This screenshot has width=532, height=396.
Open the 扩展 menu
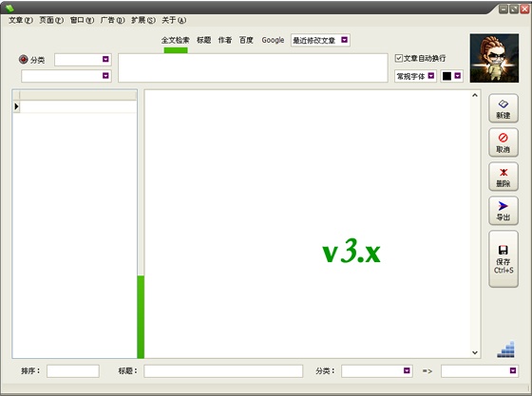(x=143, y=20)
